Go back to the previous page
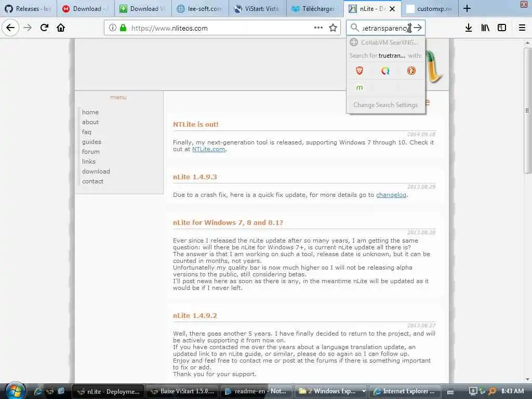Viewport: 532px width, 399px height. point(10,28)
